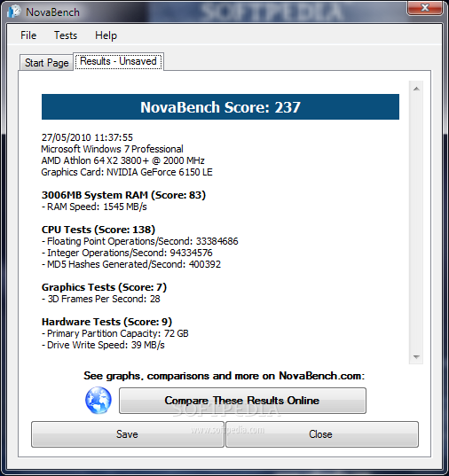Open the Help menu
The width and height of the screenshot is (449, 476).
[106, 35]
